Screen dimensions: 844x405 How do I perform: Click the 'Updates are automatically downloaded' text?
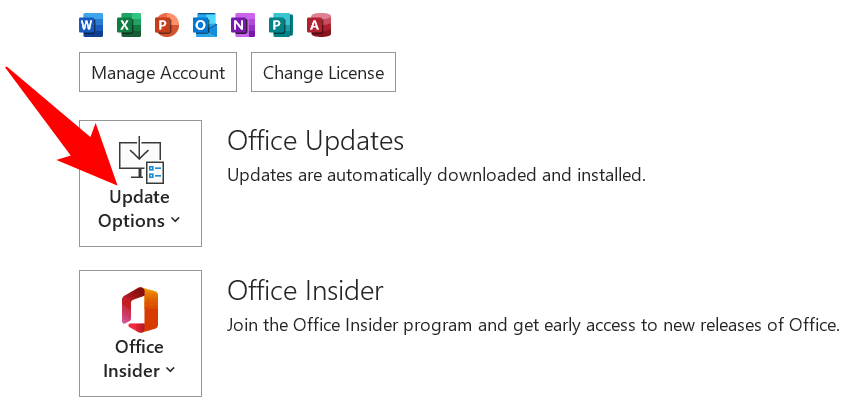(436, 175)
